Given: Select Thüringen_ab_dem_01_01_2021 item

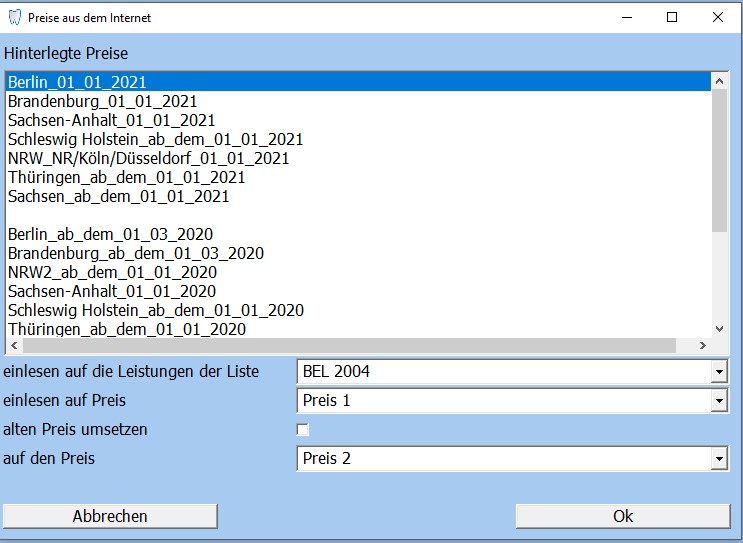Looking at the screenshot, I should [126, 177].
